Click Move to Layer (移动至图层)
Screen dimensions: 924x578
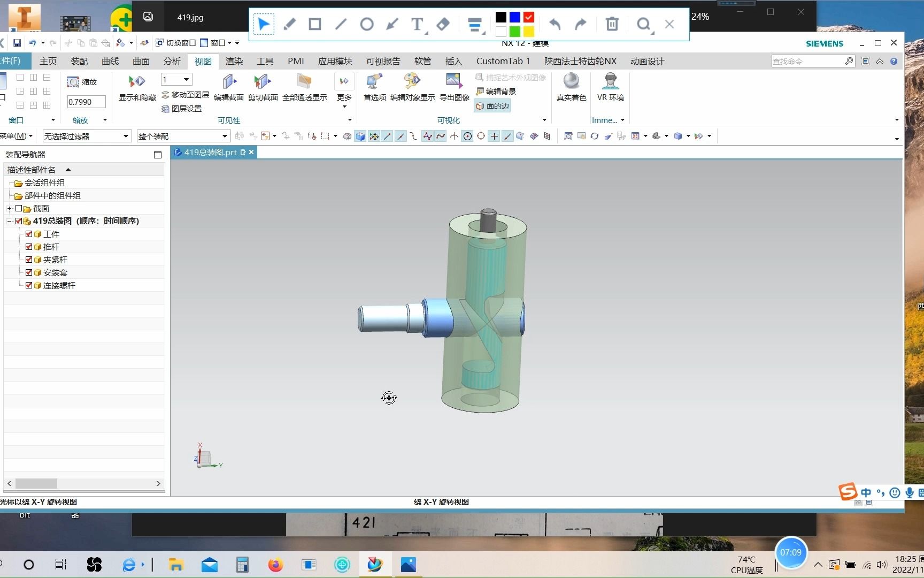tap(185, 95)
